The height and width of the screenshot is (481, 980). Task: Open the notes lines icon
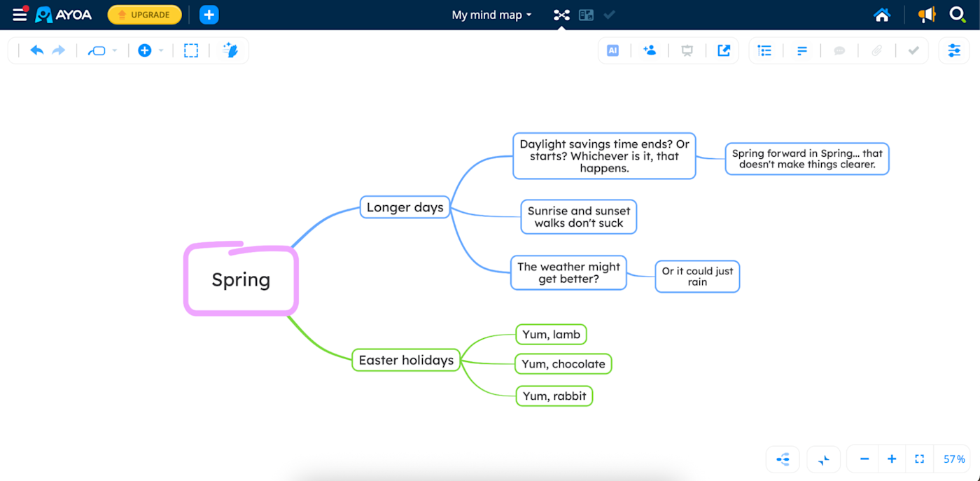802,50
